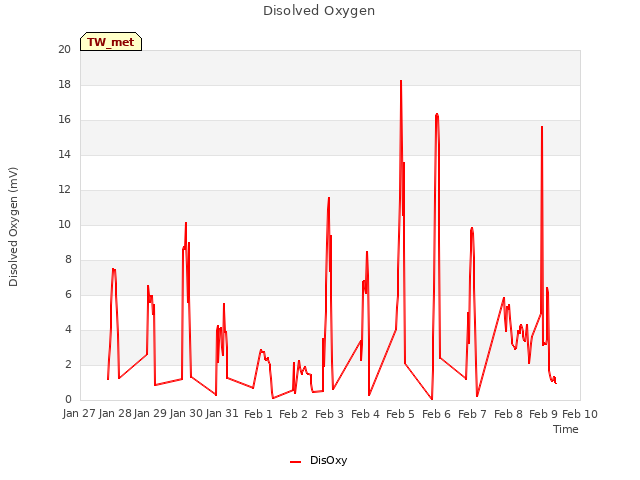Click the 'Time' x-axis title
This screenshot has width=640, height=480.
(566, 429)
